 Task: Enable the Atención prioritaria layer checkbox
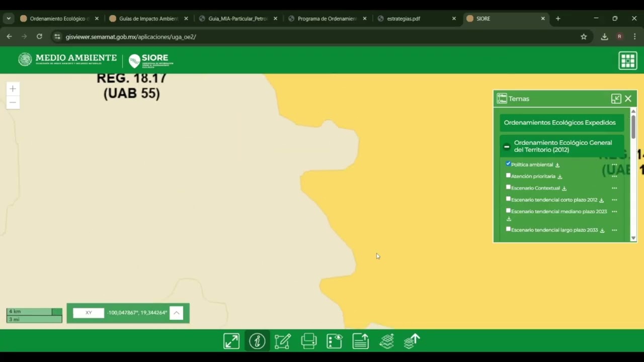coord(508,175)
